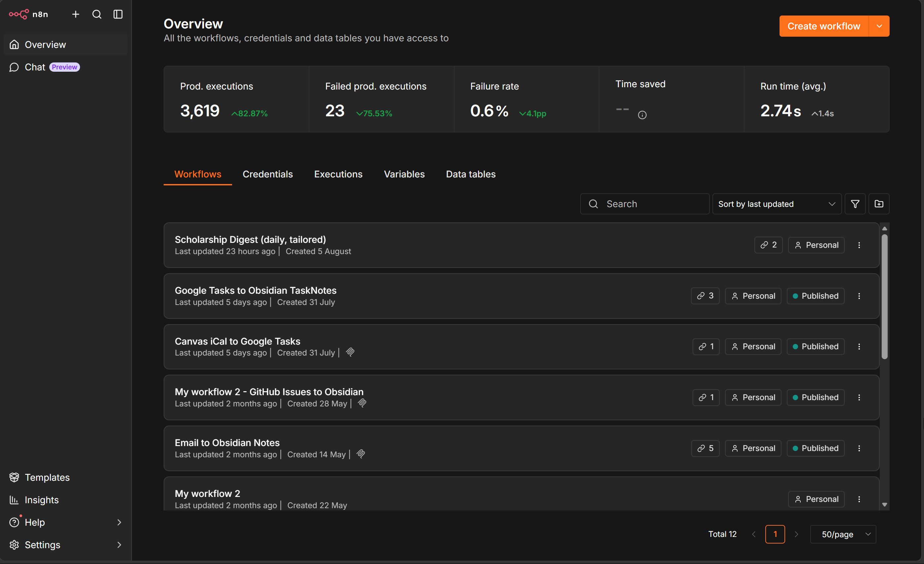Viewport: 924px width, 564px height.
Task: Click the workflow Search field
Action: point(645,204)
